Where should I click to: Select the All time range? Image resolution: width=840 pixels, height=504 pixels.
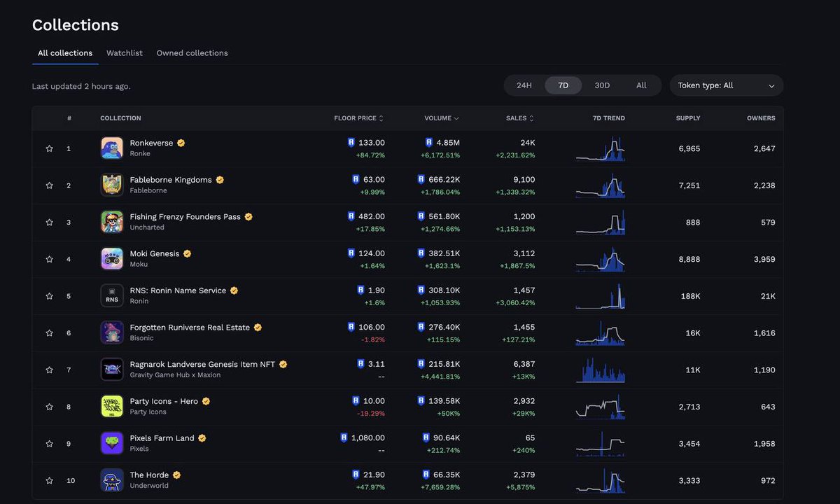pyautogui.click(x=641, y=85)
